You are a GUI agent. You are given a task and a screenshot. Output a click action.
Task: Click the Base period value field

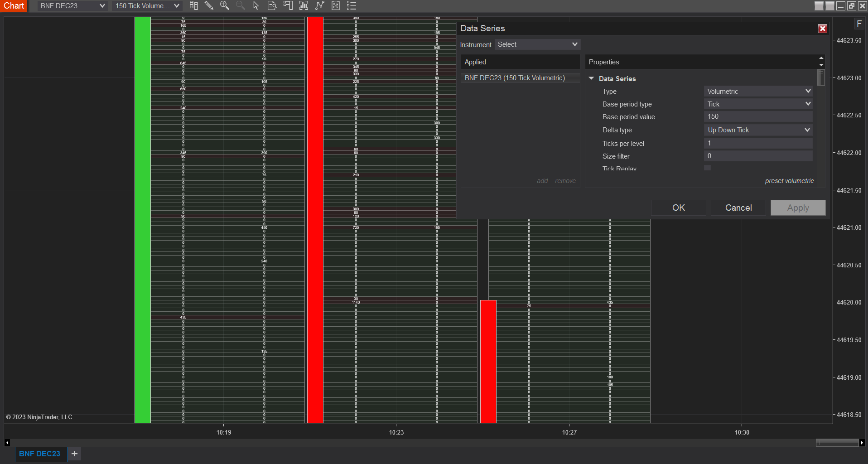(758, 116)
